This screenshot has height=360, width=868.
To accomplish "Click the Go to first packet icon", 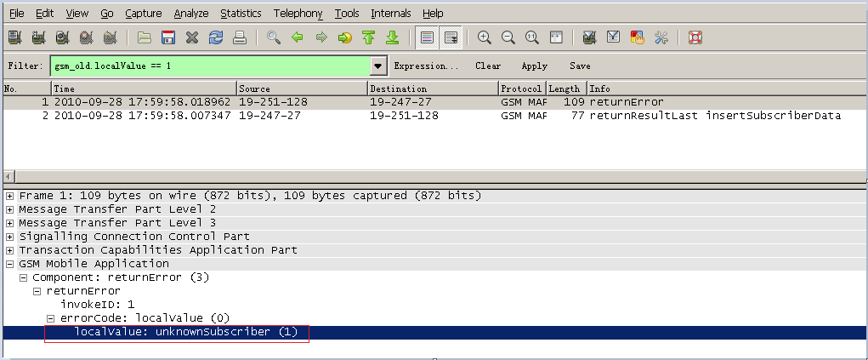I will click(x=368, y=37).
